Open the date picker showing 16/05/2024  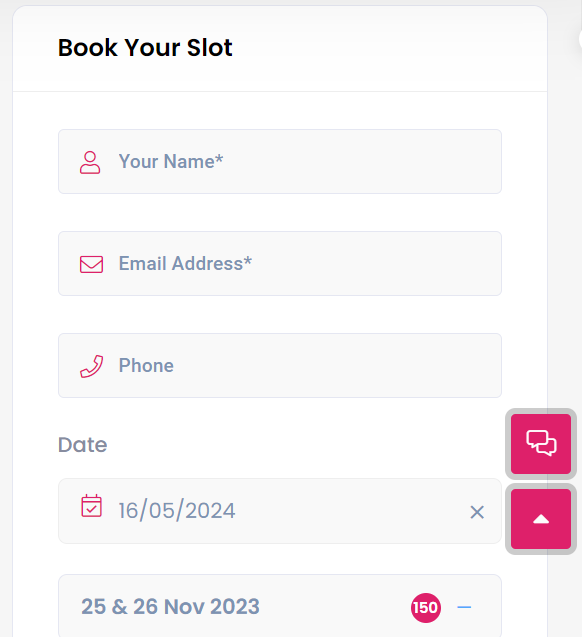click(280, 511)
